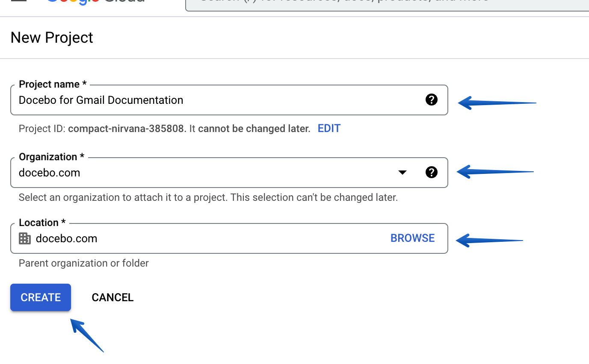Click the 'Select an organization' helper text
The image size is (589, 364).
coord(208,197)
